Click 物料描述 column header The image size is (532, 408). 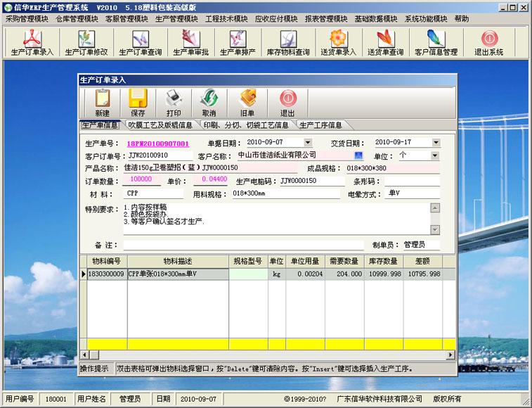click(178, 261)
